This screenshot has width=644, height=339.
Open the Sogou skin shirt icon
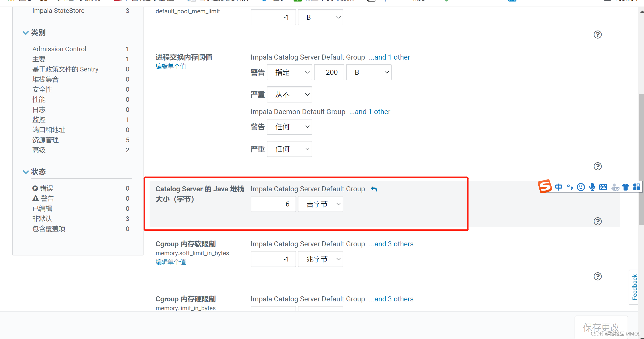[626, 187]
